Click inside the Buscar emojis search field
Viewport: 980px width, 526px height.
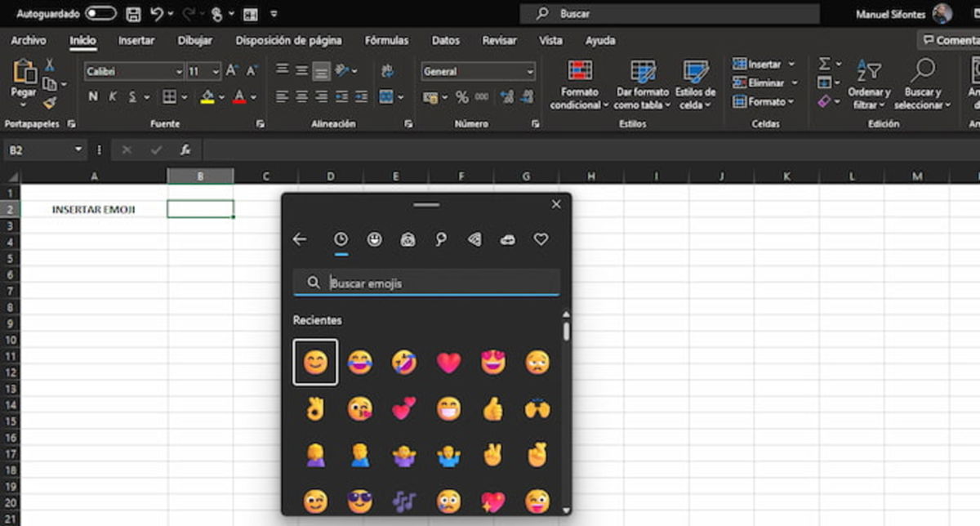(425, 282)
